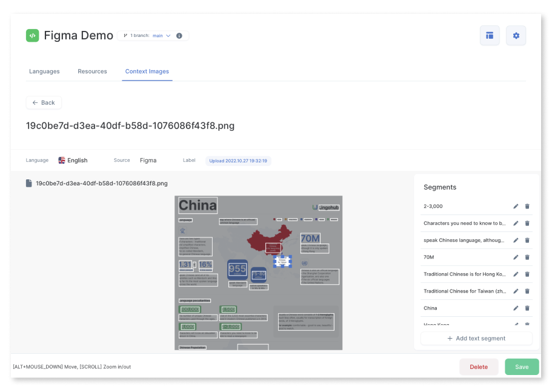Edit the 'Traditional Chinese is for Hong Ko' segment
The image size is (552, 392).
pos(516,274)
